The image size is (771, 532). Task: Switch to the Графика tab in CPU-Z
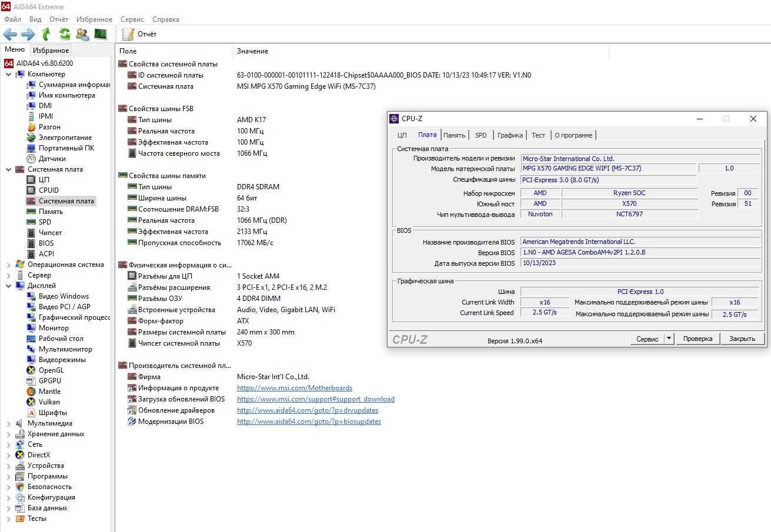tap(510, 135)
